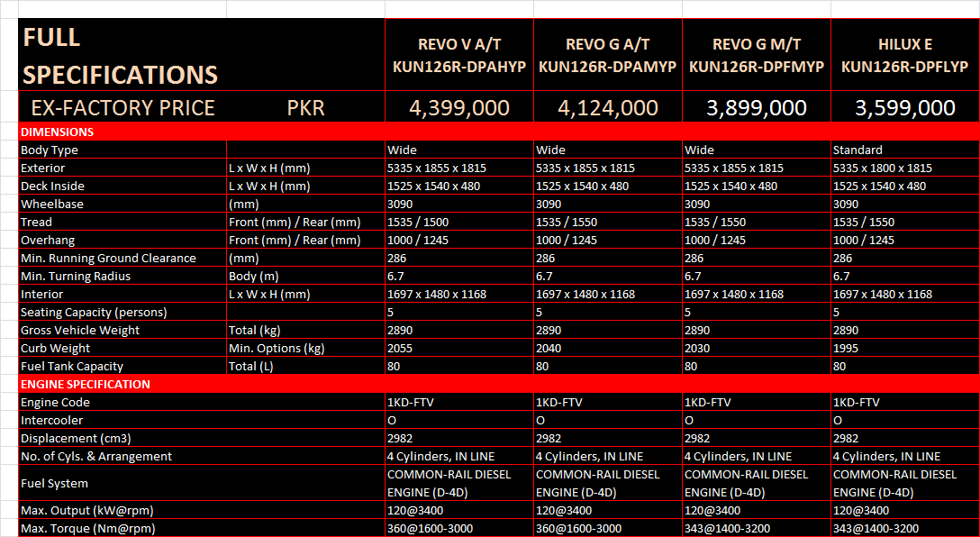The height and width of the screenshot is (537, 980).
Task: Select the Body (m) unit cell
Action: tap(305, 277)
